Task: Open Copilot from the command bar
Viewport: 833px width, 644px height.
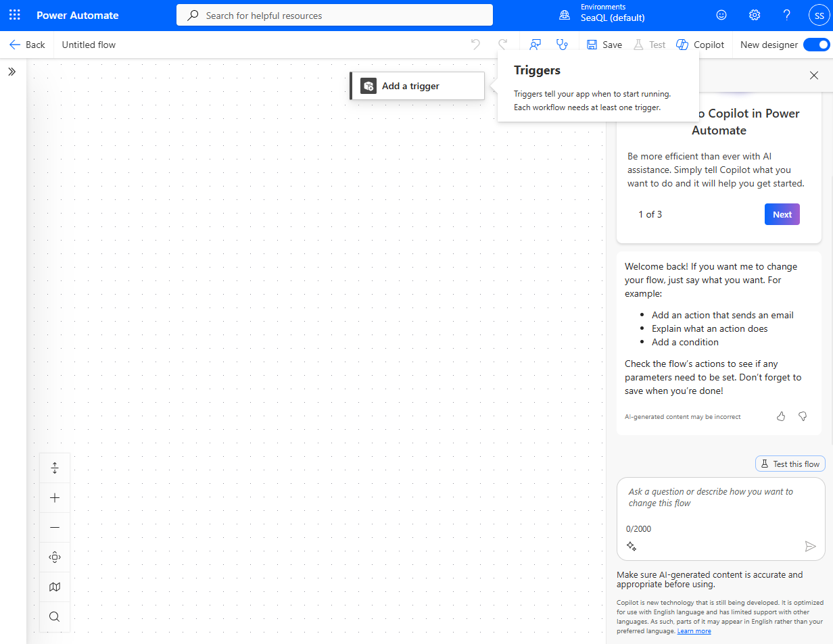Action: (x=700, y=45)
